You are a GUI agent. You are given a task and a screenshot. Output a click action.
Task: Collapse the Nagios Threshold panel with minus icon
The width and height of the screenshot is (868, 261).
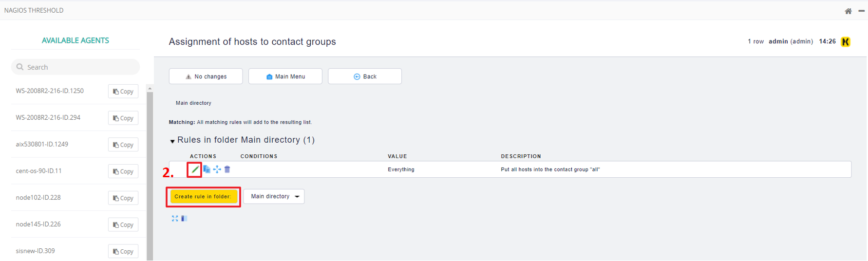coord(861,11)
